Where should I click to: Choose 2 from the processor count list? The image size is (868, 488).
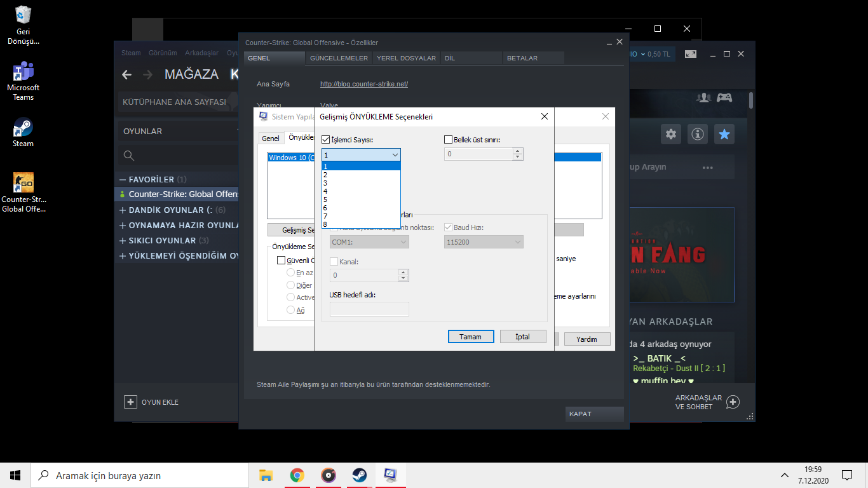(361, 175)
